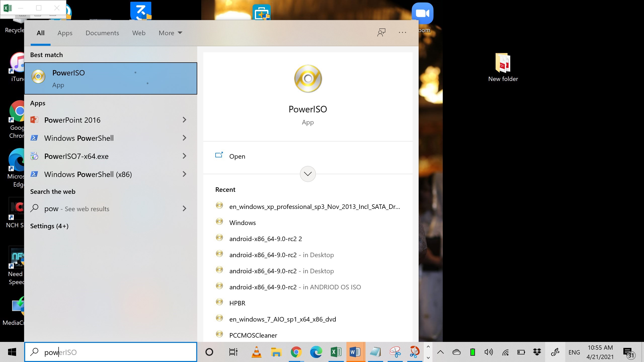Click the paint-style app on taskbar
Image resolution: width=644 pixels, height=362 pixels.
414,352
